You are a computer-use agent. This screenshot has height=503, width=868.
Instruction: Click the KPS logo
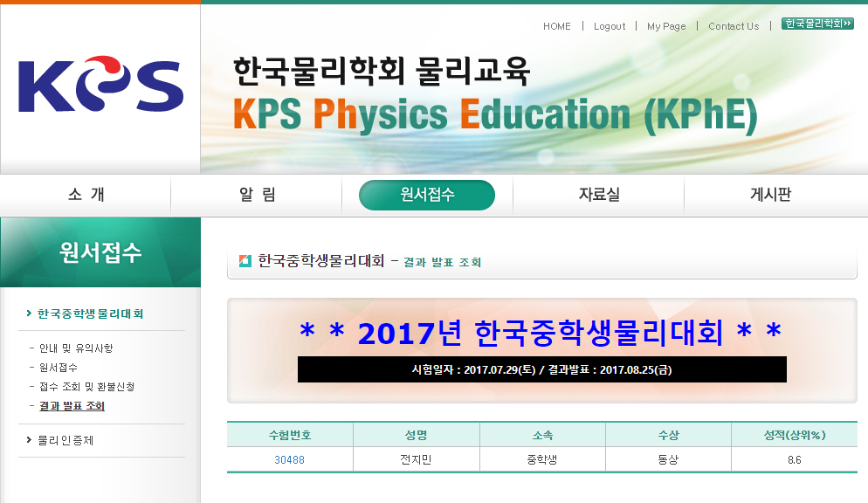click(100, 85)
